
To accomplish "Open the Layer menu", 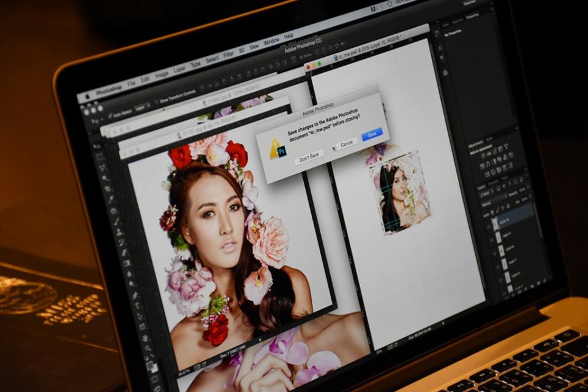I will pos(179,69).
